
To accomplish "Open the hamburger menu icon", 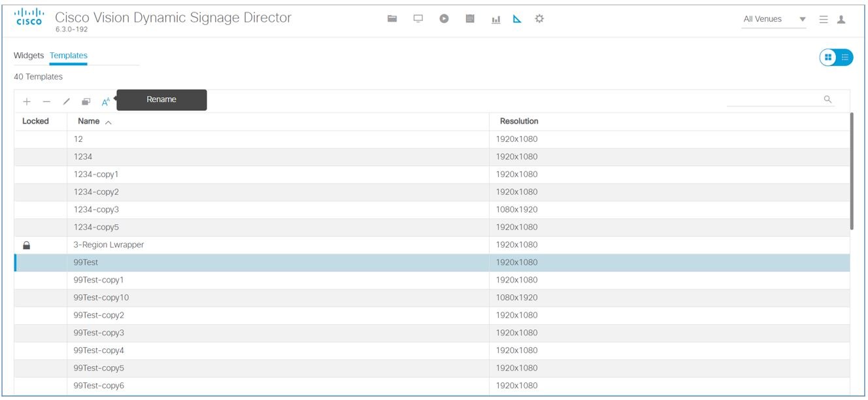I will point(824,20).
